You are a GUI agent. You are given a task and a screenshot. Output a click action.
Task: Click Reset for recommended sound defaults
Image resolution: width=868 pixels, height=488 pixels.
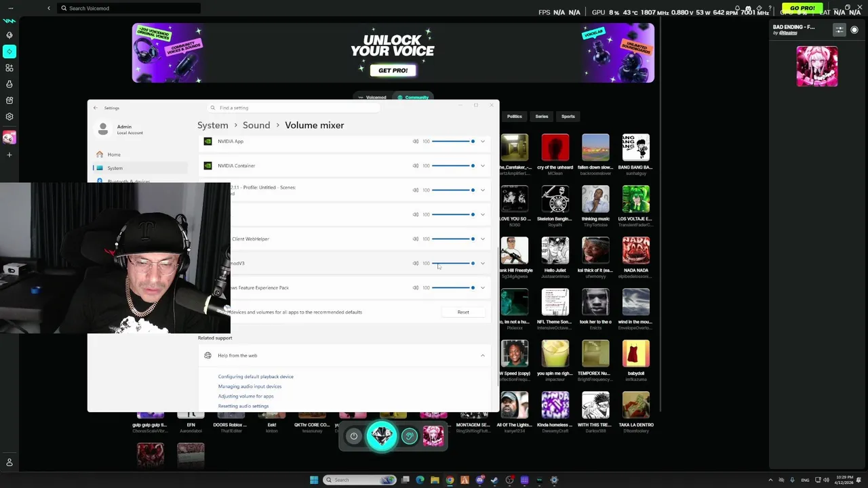(463, 312)
